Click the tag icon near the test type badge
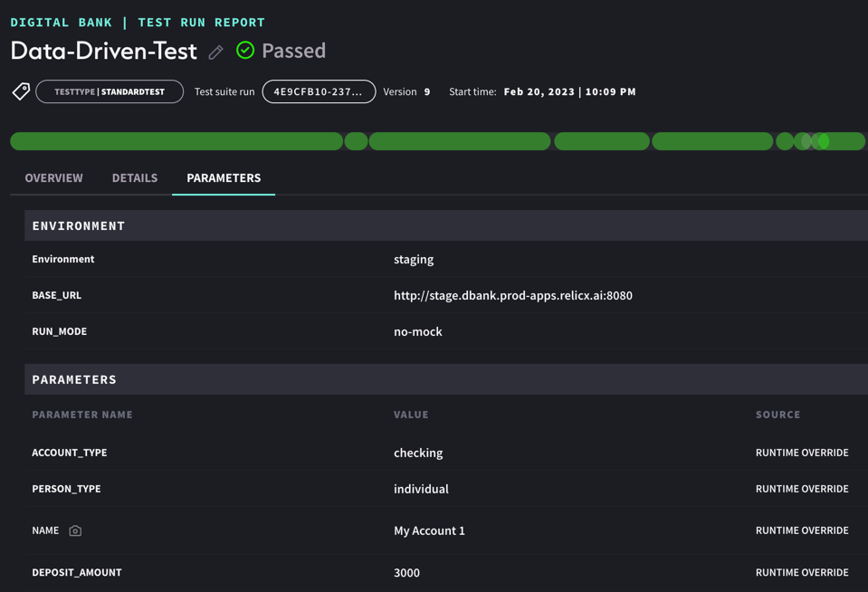This screenshot has height=592, width=868. click(20, 91)
